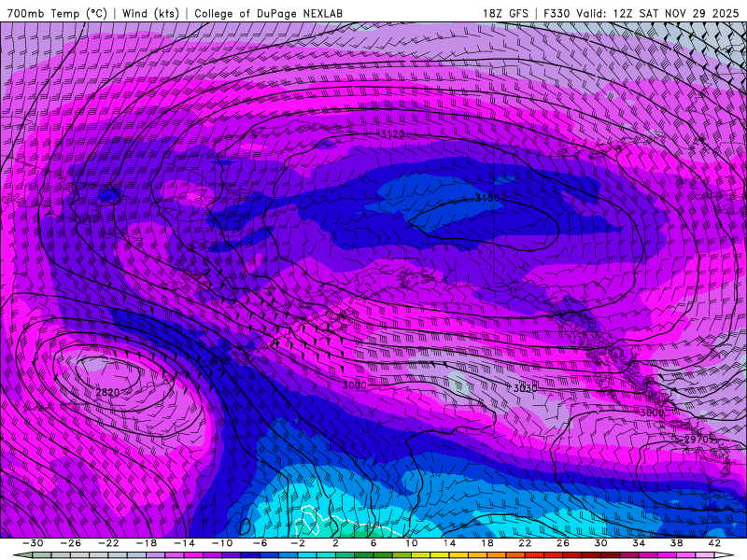Click the 2820 low-center contour label
Viewport: 747px width, 560px height.
click(107, 392)
